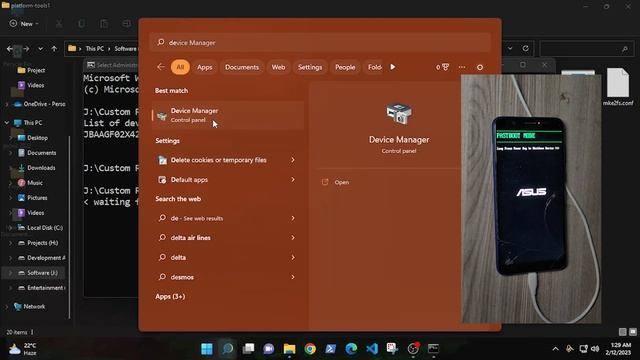Select Projects (H:) drive in sidebar
Screen dimensions: 640x360
pos(38,243)
